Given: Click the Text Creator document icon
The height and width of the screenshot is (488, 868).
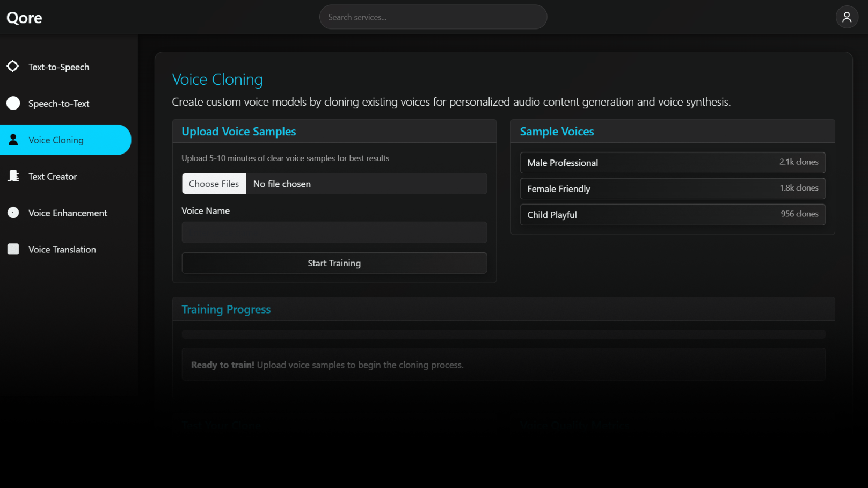Looking at the screenshot, I should coord(13,176).
